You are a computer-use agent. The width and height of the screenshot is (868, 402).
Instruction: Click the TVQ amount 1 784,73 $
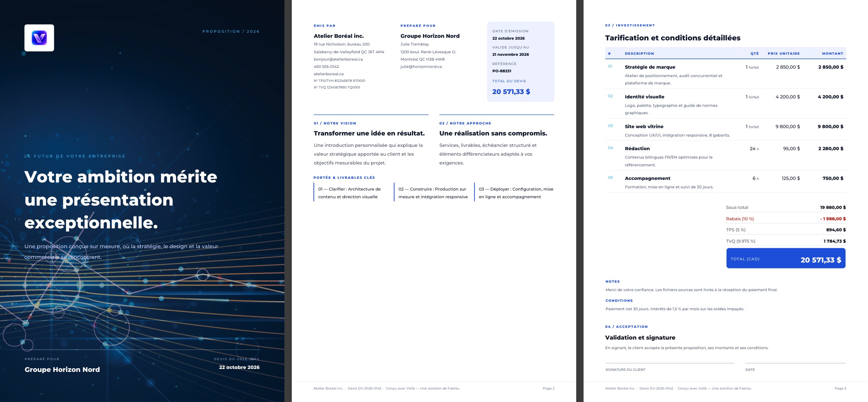835,241
